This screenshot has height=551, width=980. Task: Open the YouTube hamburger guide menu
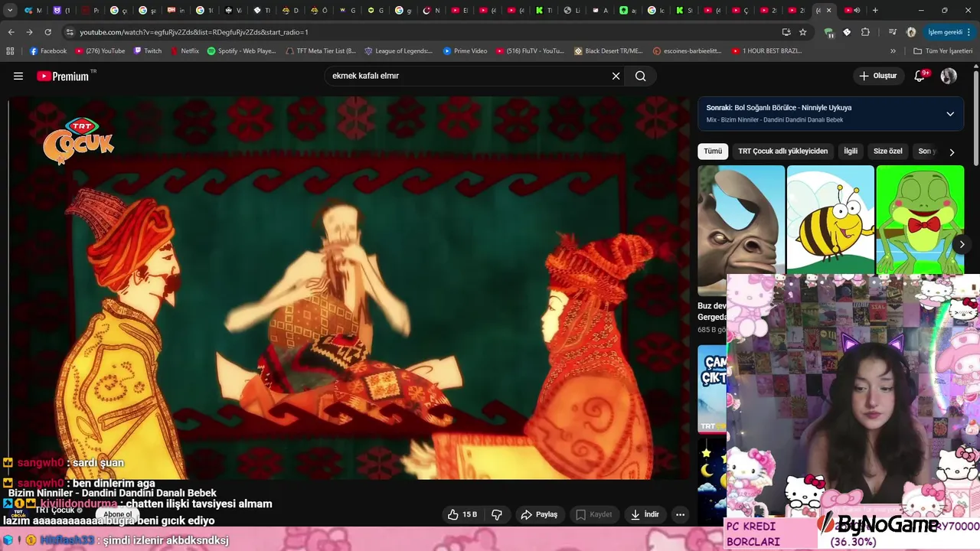click(x=18, y=76)
